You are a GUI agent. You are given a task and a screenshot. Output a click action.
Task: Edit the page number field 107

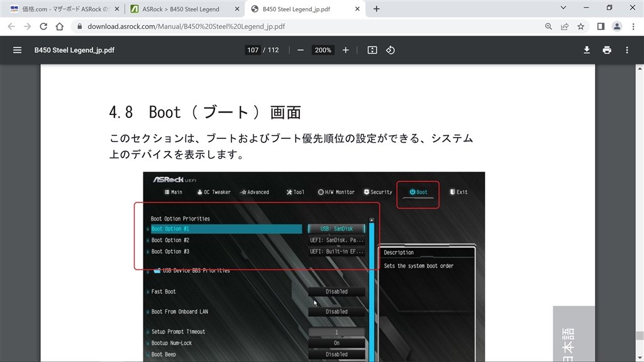[x=253, y=50]
